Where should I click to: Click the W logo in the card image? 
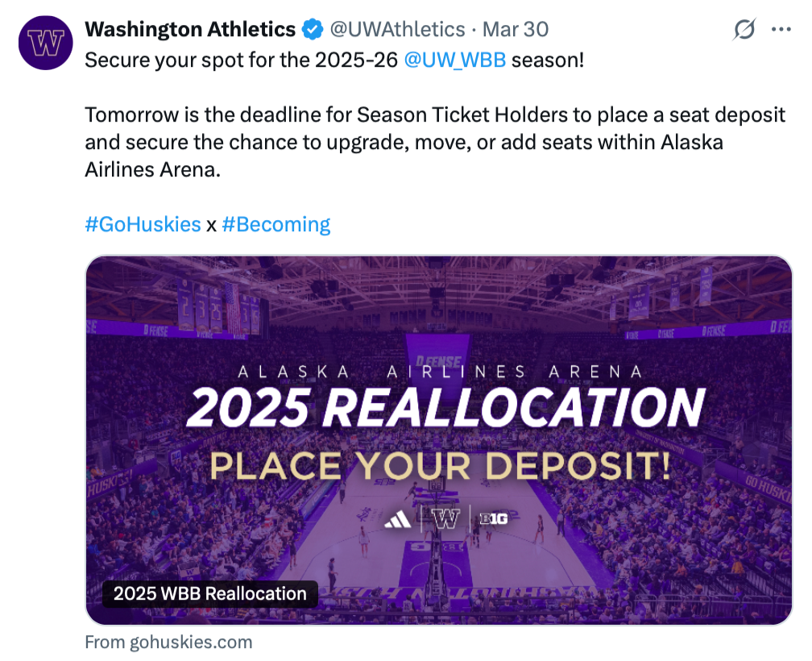pyautogui.click(x=445, y=518)
